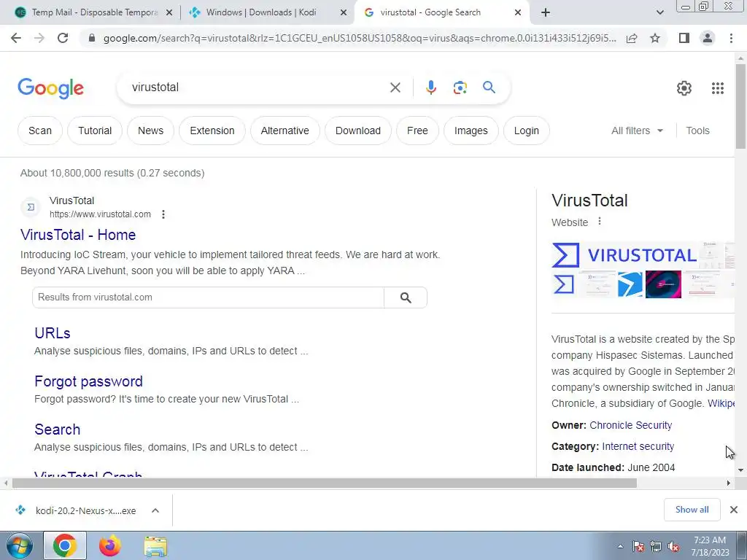Open the tab search chevron
The height and width of the screenshot is (560, 747).
659,12
